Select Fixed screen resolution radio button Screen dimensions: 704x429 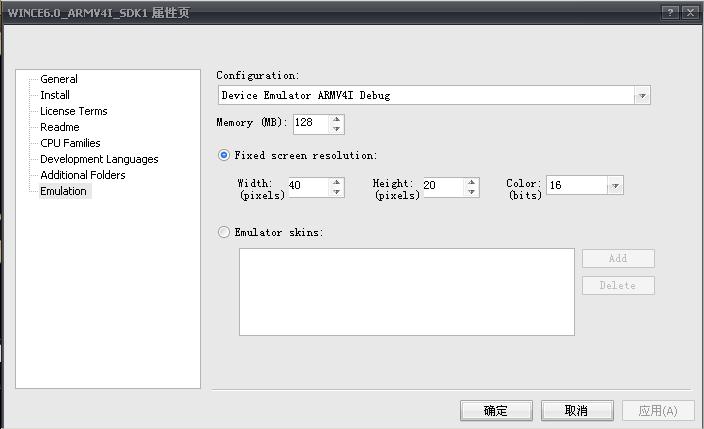coord(224,155)
